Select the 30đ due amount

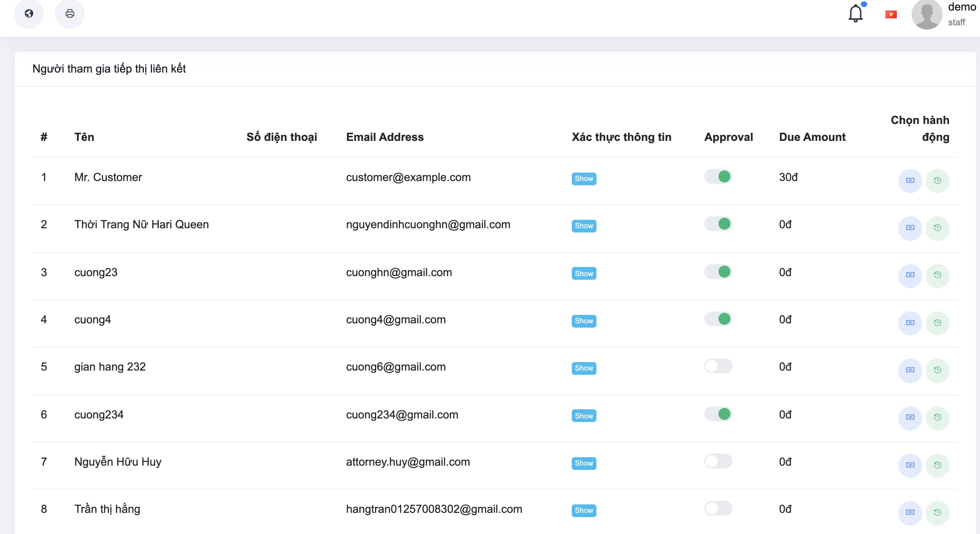click(x=788, y=178)
